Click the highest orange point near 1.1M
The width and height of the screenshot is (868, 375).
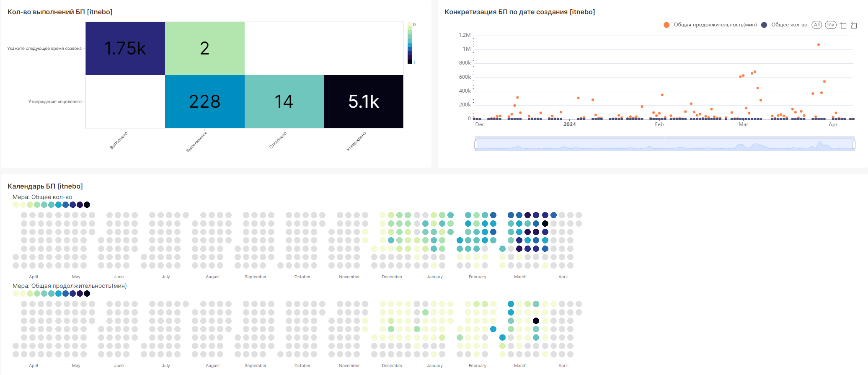tap(819, 45)
